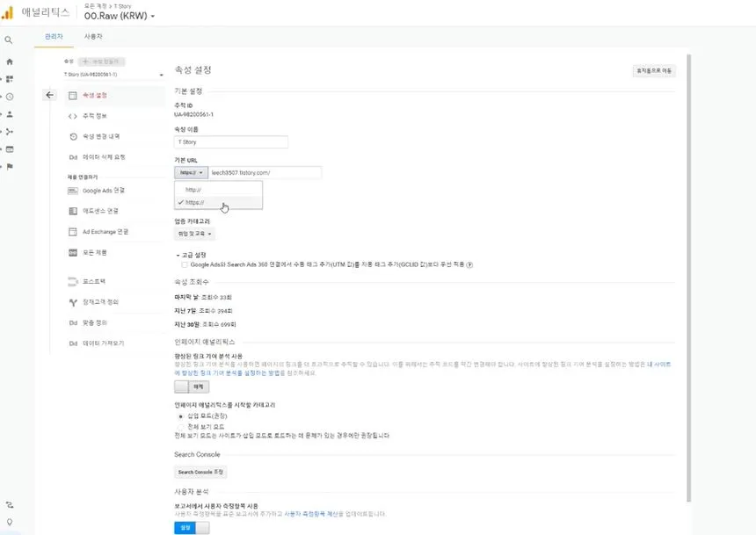Click the 속성 이름 field containing T Story
Viewport: 756px width, 535px height.
pos(231,142)
